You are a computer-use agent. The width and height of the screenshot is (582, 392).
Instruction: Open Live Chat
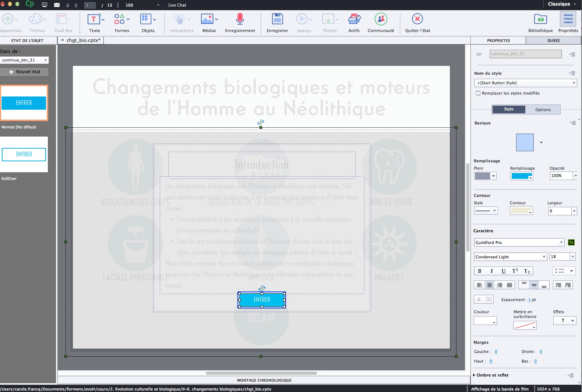tap(177, 5)
